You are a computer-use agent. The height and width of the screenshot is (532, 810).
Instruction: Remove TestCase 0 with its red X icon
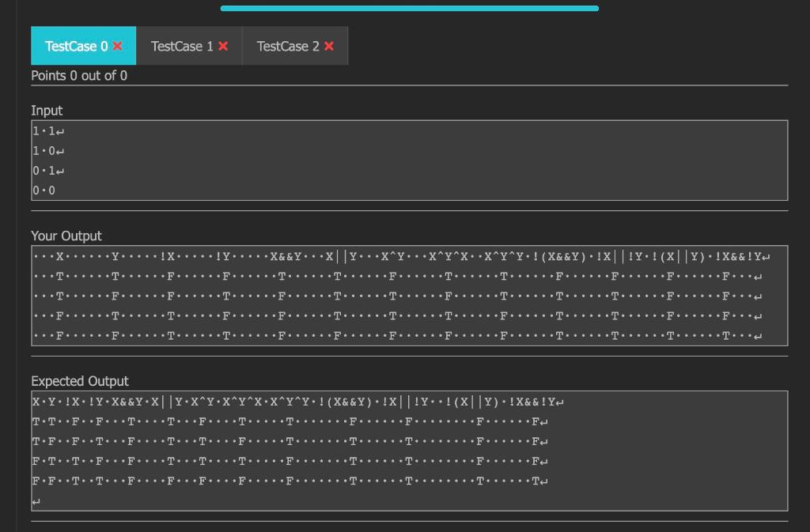(117, 45)
